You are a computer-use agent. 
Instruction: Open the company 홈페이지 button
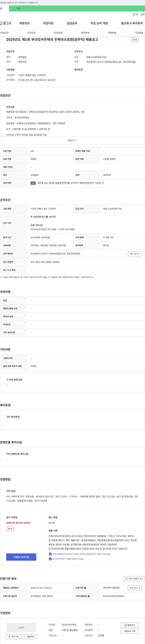pyautogui.click(x=130, y=625)
